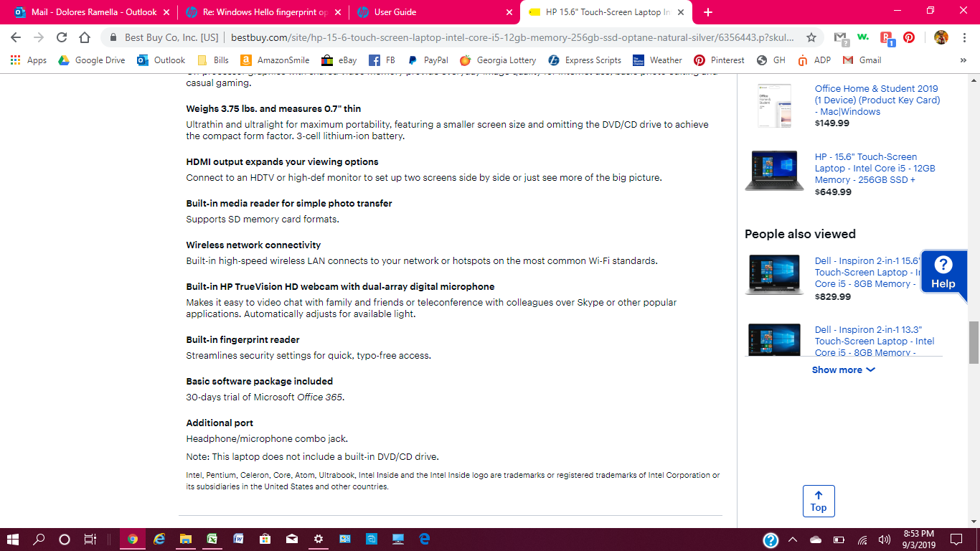Click the Dell Inspiron 2-in-1 15.6" laptop thumbnail
This screenshot has height=551, width=980.
[x=775, y=275]
